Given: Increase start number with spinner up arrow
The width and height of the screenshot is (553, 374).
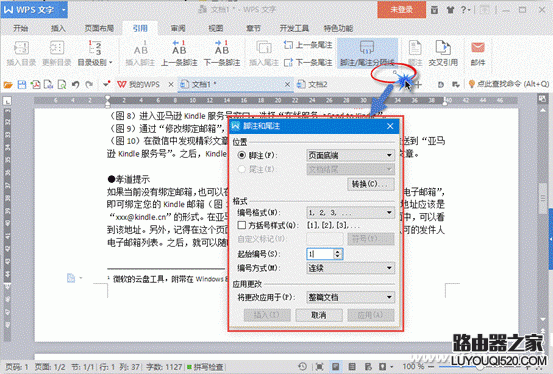Looking at the screenshot, I should [x=338, y=251].
